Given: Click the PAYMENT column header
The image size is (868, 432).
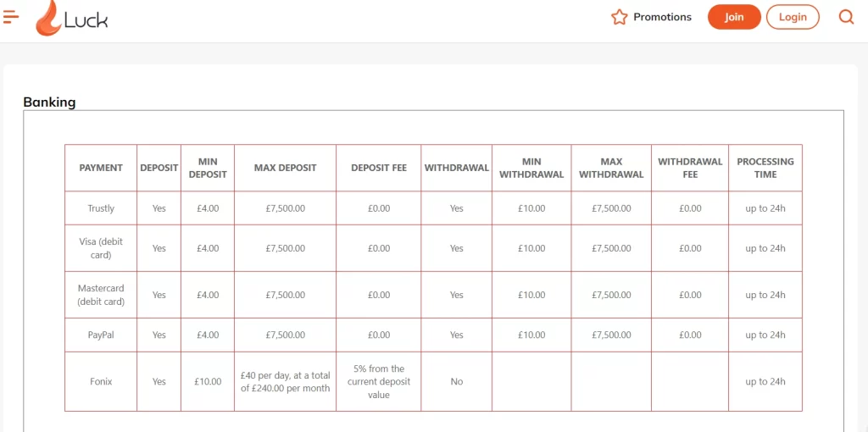Looking at the screenshot, I should click(x=101, y=169).
